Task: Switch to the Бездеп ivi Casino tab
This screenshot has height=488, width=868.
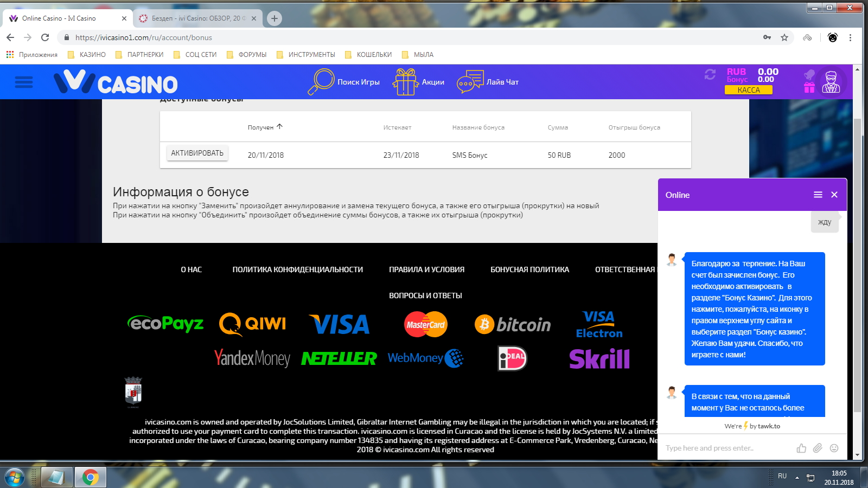Action: pyautogui.click(x=195, y=18)
